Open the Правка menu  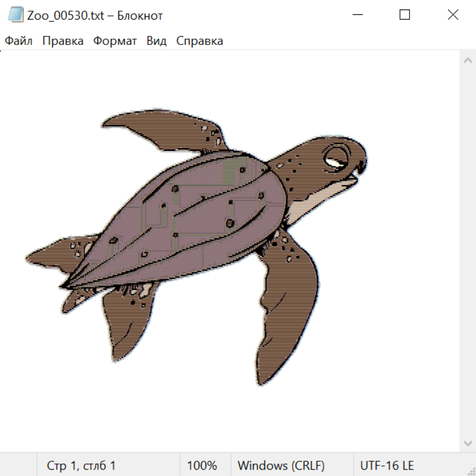coord(63,41)
